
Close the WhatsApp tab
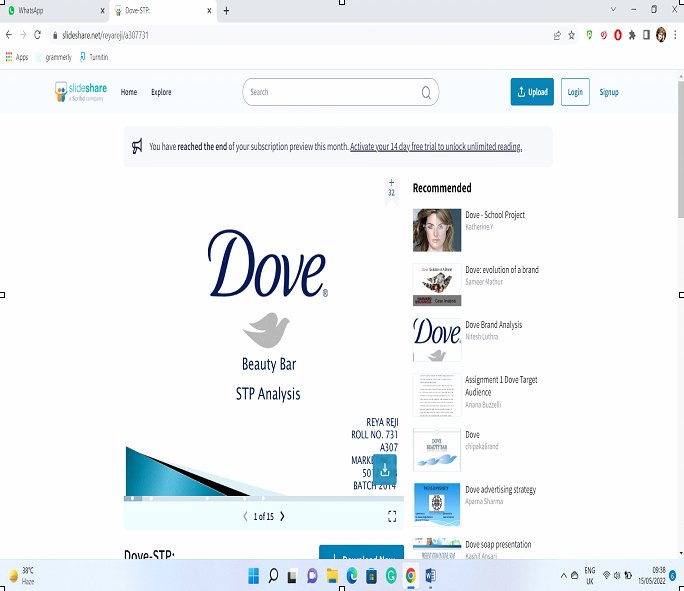pyautogui.click(x=103, y=11)
